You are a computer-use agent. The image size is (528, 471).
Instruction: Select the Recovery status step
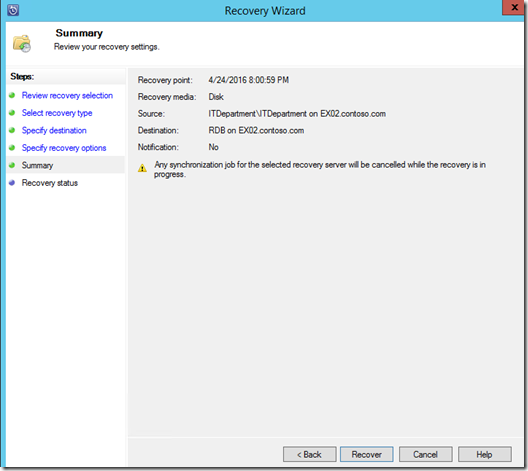tap(50, 183)
